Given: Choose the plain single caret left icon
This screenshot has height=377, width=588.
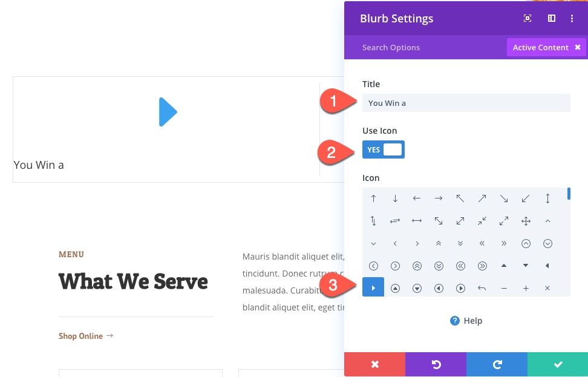Looking at the screenshot, I should coord(395,243).
